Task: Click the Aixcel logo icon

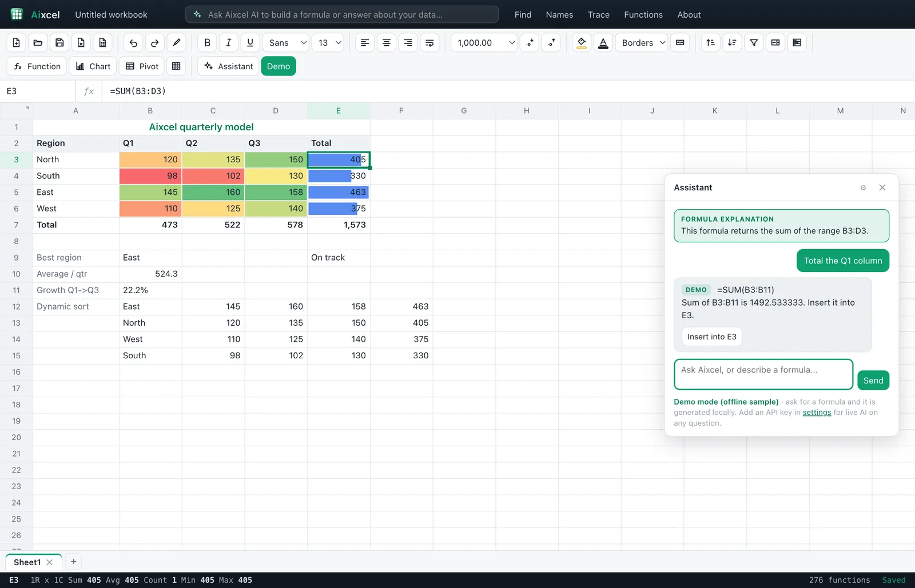Action: point(17,14)
